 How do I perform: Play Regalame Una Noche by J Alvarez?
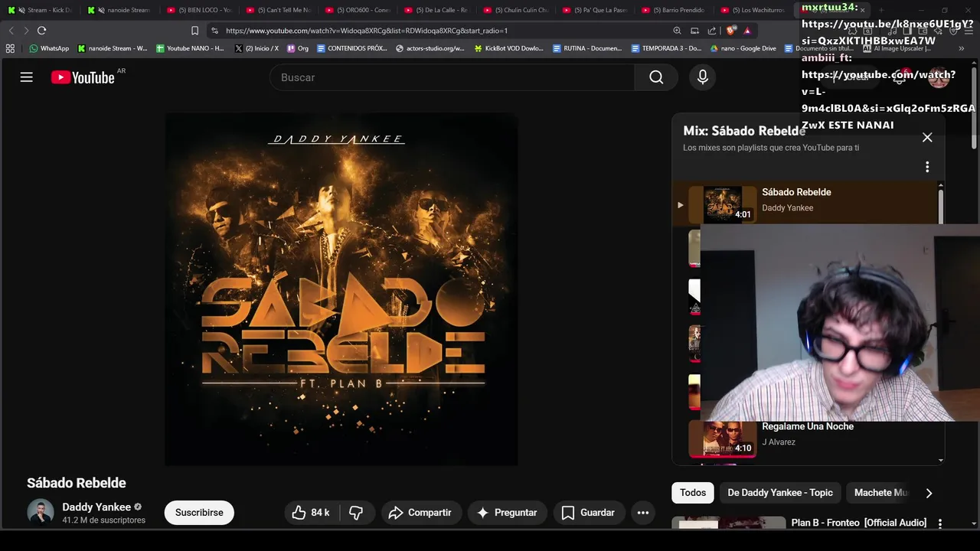point(808,440)
